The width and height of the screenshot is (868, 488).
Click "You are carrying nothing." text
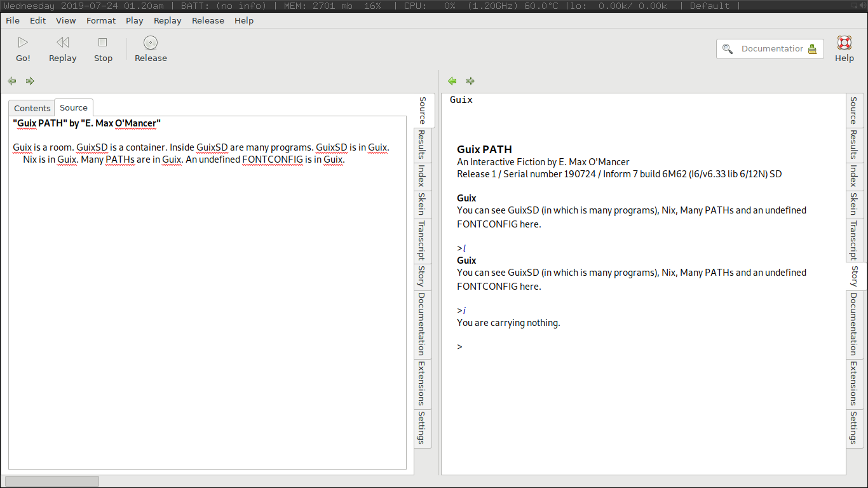pyautogui.click(x=508, y=323)
